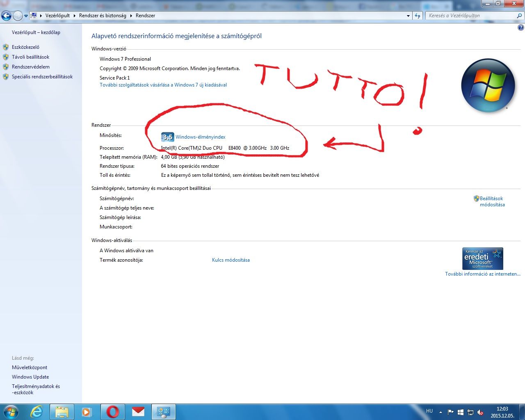Click the A Windows aktiválva van text

point(126,251)
